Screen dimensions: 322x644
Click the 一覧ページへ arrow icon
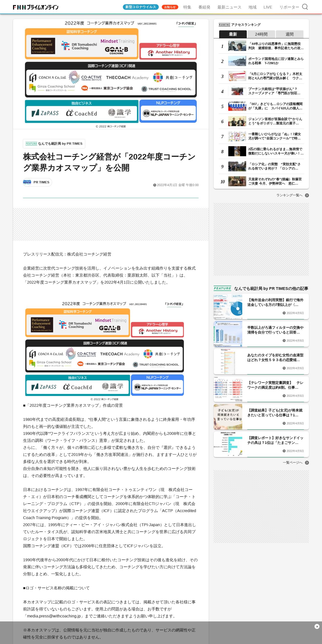(307, 462)
